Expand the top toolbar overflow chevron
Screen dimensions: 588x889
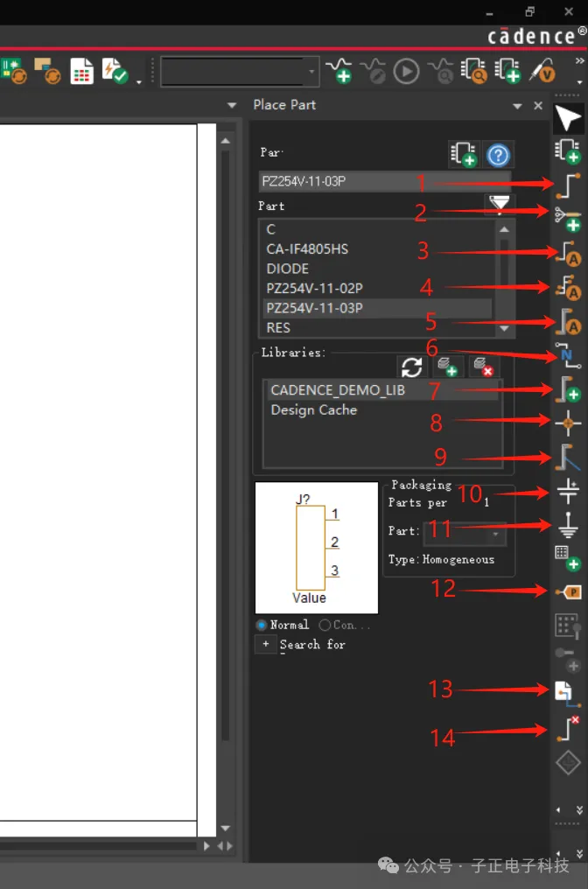tap(579, 61)
